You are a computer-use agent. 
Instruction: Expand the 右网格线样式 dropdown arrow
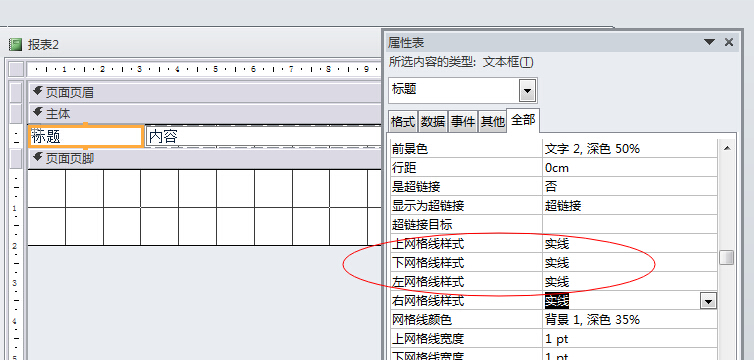(708, 301)
